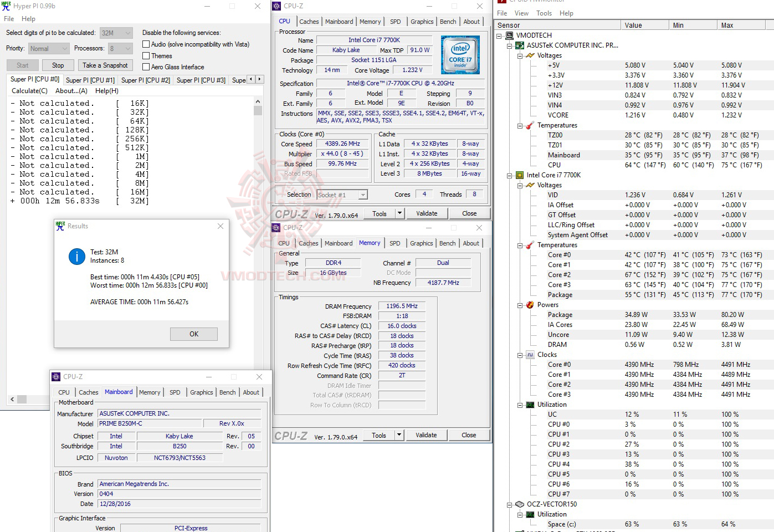Open the Tools dropdown arrow in the CPU-Z Memory window
Screen dimensions: 774x532
pyautogui.click(x=398, y=435)
